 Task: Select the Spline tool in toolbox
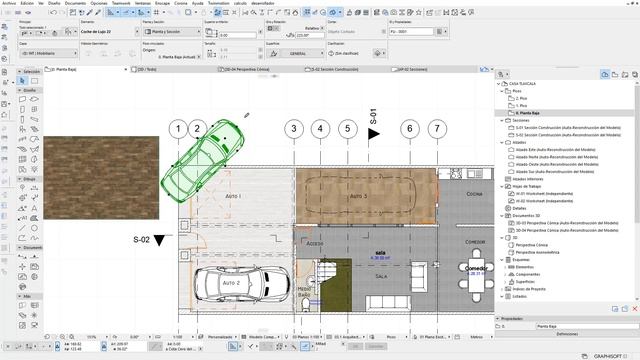[35, 238]
